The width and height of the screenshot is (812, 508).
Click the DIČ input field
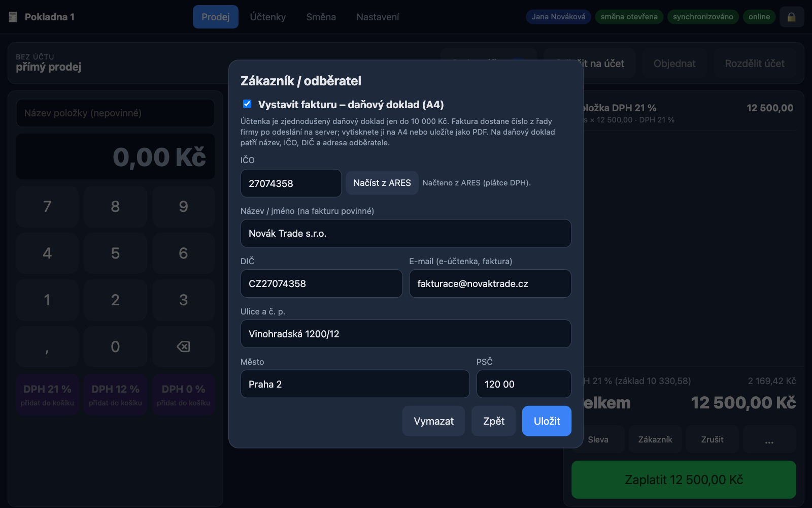pos(321,283)
